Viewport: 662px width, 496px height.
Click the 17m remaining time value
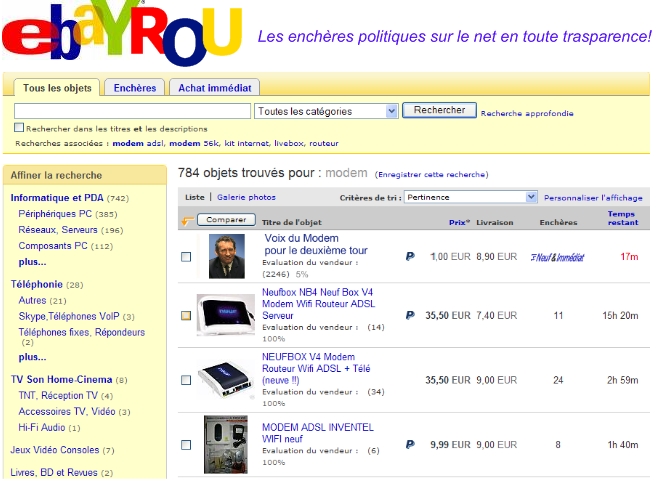tap(629, 257)
